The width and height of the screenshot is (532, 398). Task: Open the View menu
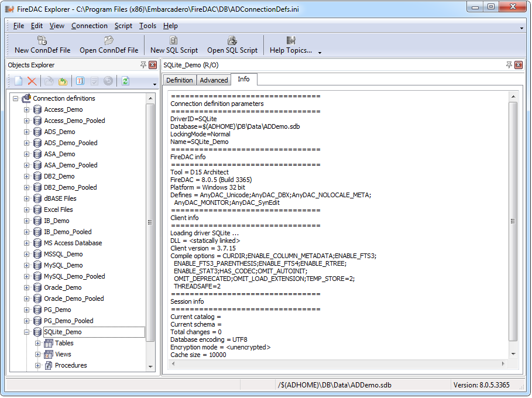tap(57, 26)
